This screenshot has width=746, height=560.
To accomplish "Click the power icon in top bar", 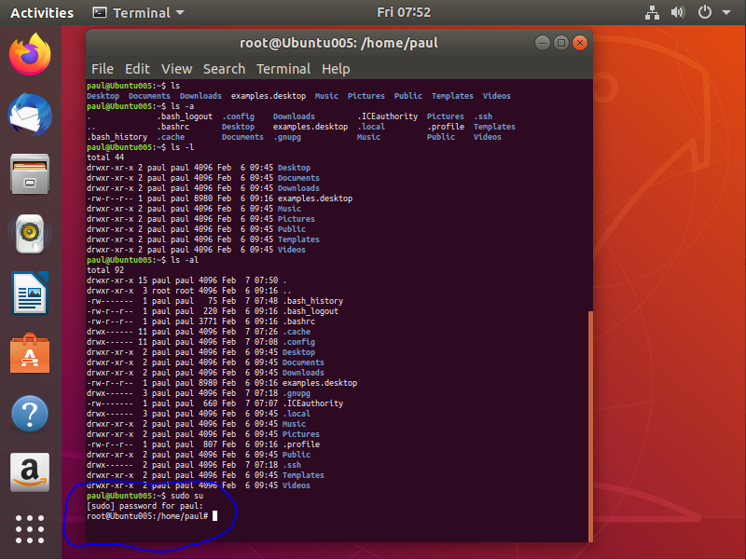I will click(705, 12).
